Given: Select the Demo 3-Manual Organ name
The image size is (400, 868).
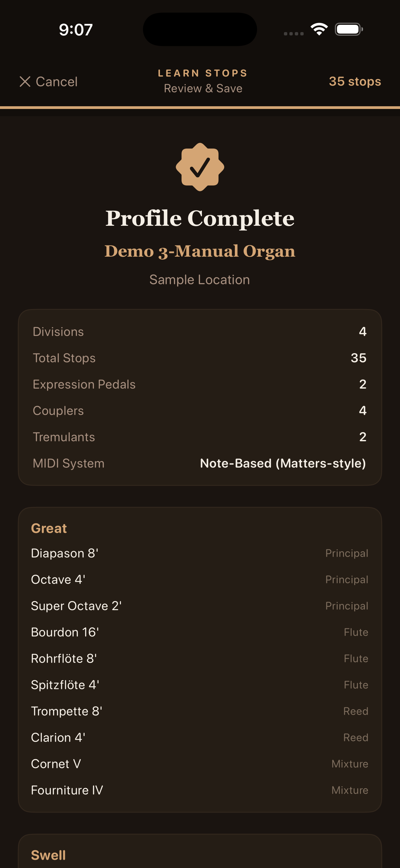Looking at the screenshot, I should (x=200, y=251).
